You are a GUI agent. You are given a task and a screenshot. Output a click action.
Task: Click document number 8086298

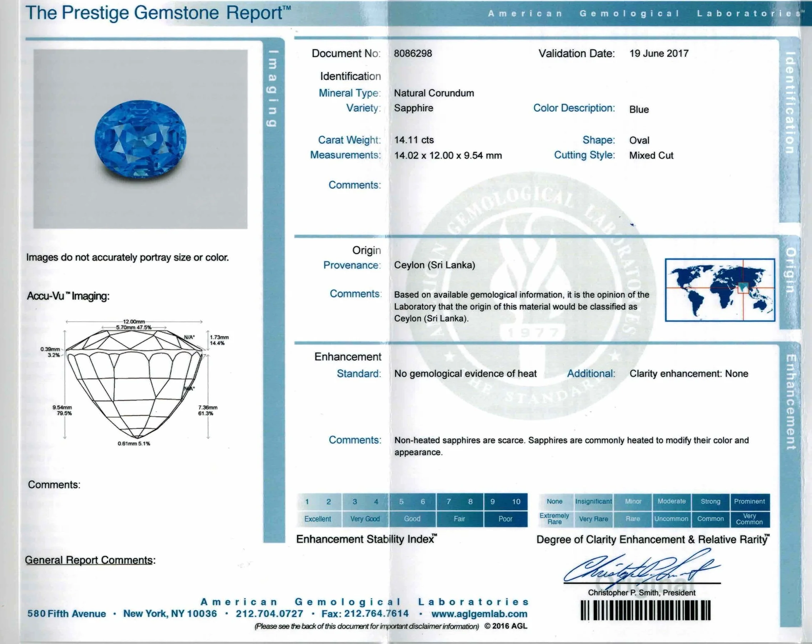pos(413,54)
